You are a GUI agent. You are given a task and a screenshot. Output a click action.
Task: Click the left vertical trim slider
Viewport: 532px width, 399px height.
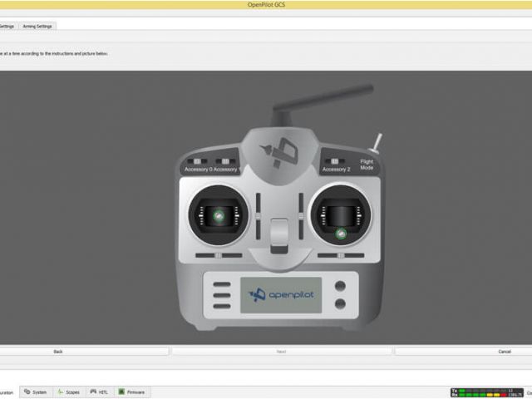(x=258, y=216)
